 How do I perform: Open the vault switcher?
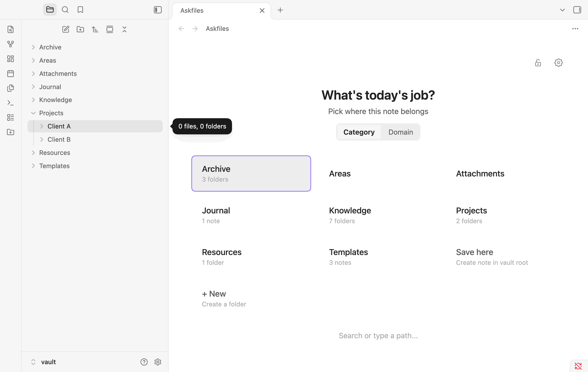click(x=44, y=362)
